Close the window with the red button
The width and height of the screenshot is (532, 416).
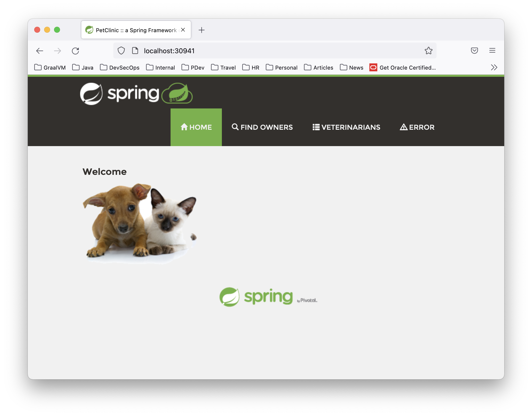37,30
